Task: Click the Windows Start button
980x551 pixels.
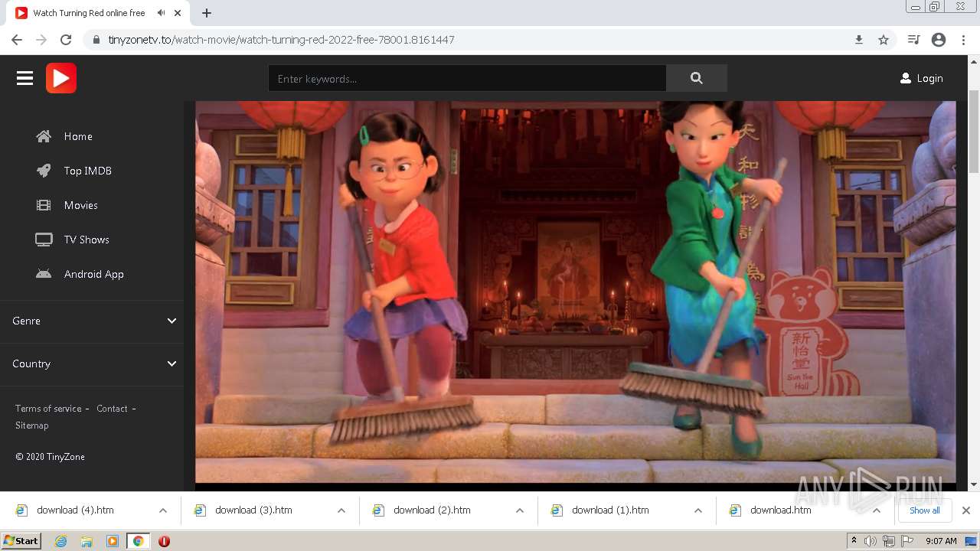Action: [21, 541]
